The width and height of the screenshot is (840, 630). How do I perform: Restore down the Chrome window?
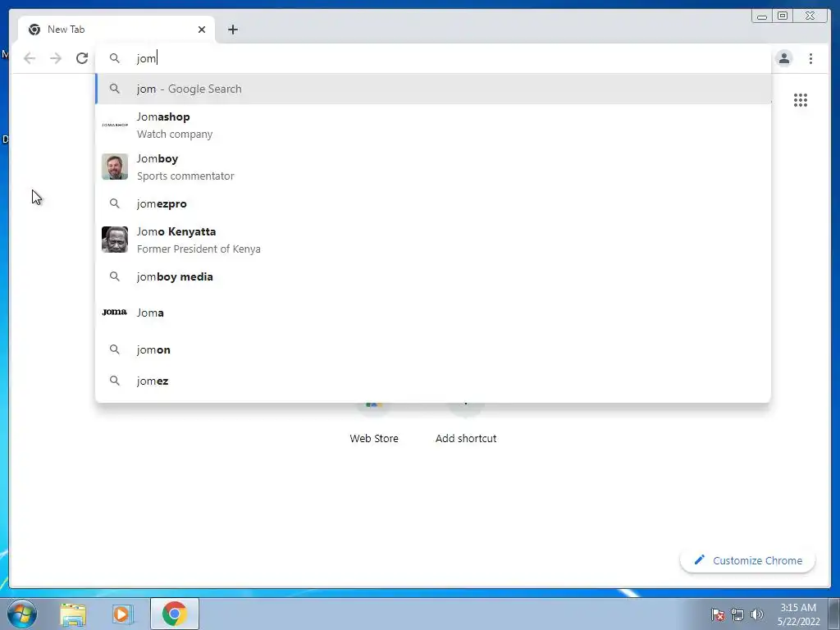coord(783,16)
